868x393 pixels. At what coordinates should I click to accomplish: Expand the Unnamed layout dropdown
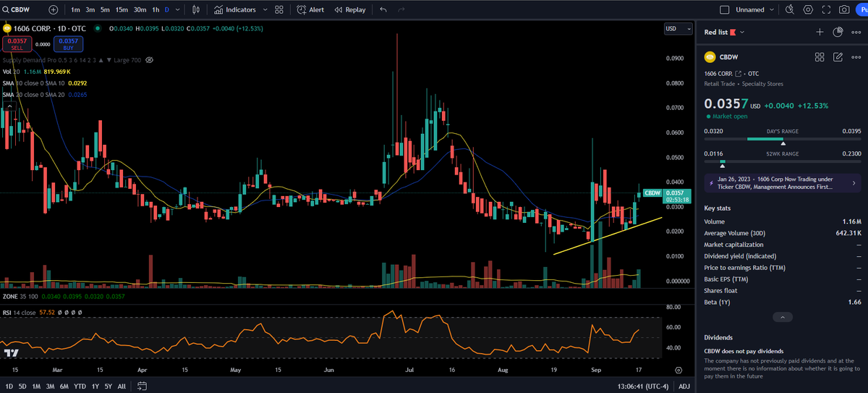(772, 9)
